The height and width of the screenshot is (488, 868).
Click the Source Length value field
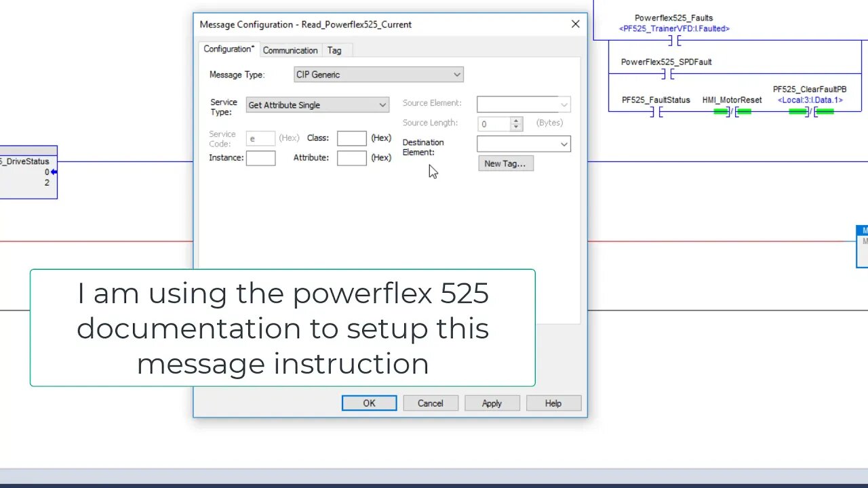pos(494,124)
